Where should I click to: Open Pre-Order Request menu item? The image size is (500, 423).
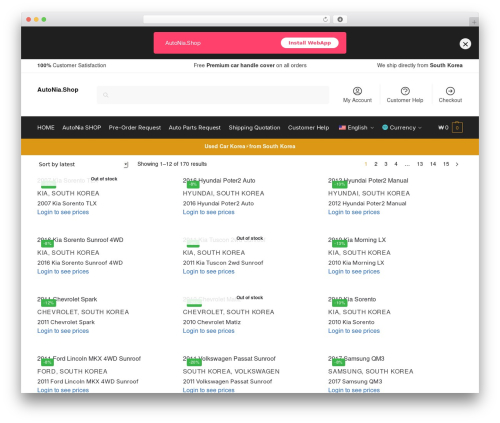135,127
